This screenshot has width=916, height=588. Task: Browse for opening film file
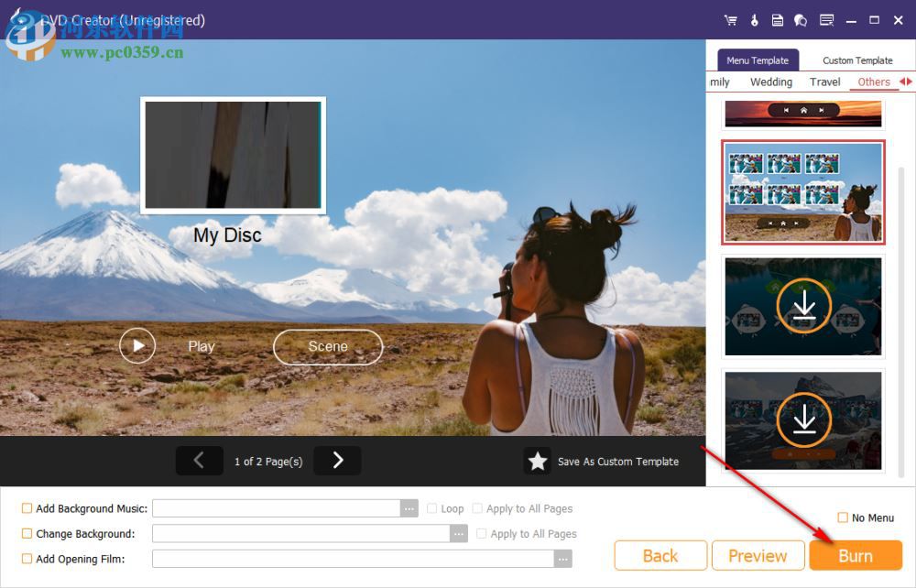coord(562,559)
